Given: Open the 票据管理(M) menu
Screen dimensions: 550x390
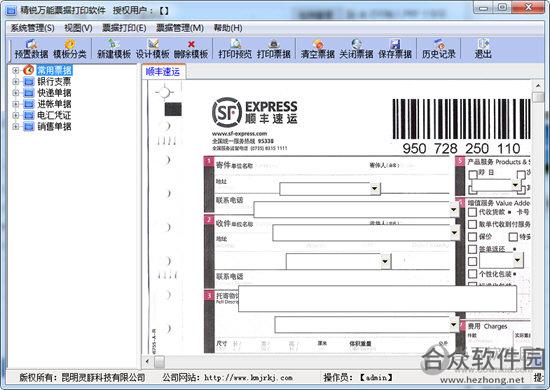Looking at the screenshot, I should (x=180, y=28).
